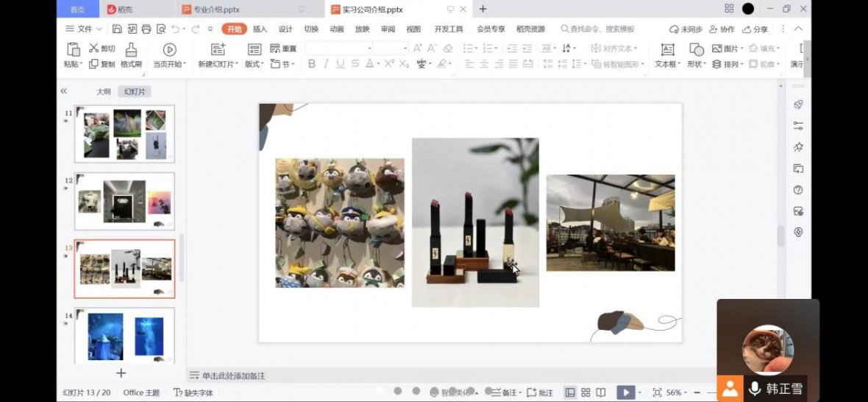Select slide 12 thumbnail
868x402 pixels.
pyautogui.click(x=124, y=201)
